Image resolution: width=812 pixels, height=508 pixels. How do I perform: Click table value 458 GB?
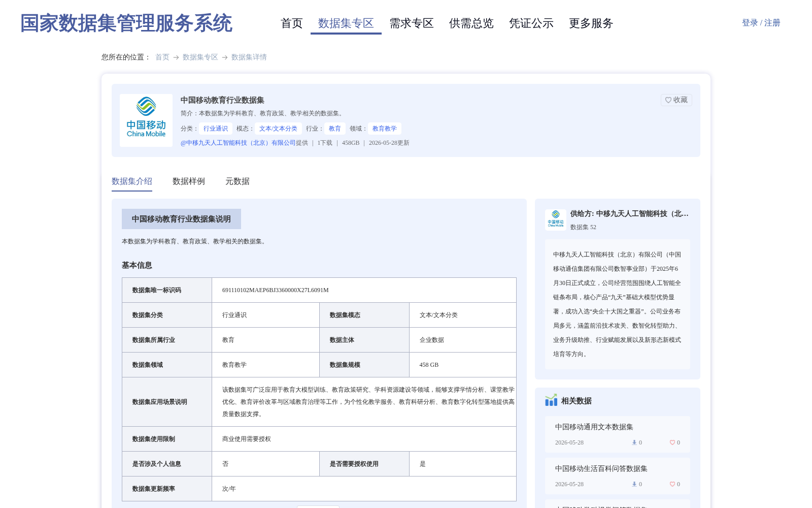(429, 365)
